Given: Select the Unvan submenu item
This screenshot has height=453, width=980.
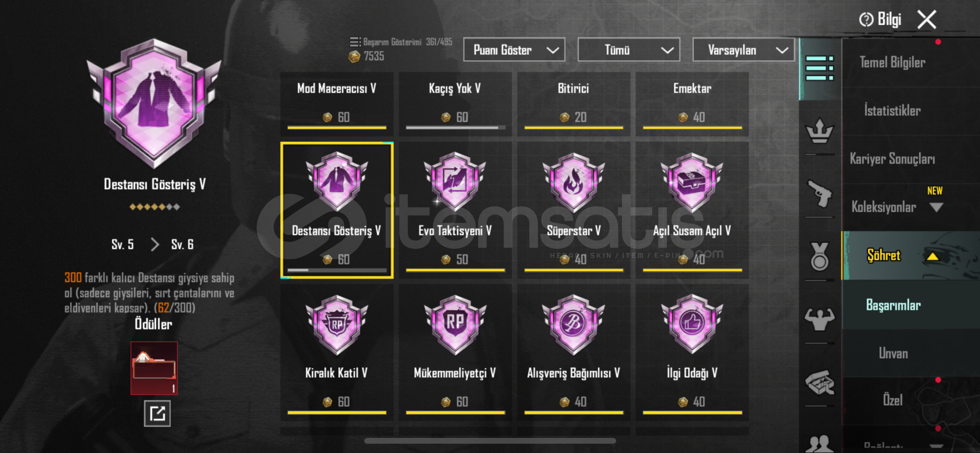Looking at the screenshot, I should tap(893, 353).
